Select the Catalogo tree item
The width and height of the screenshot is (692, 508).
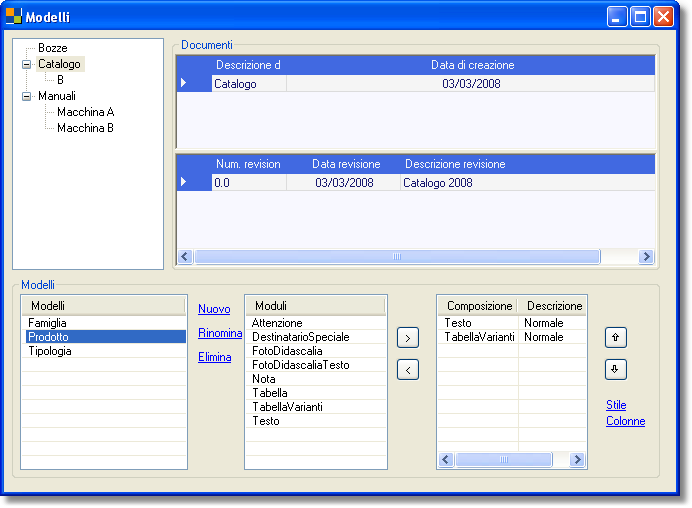click(x=59, y=64)
